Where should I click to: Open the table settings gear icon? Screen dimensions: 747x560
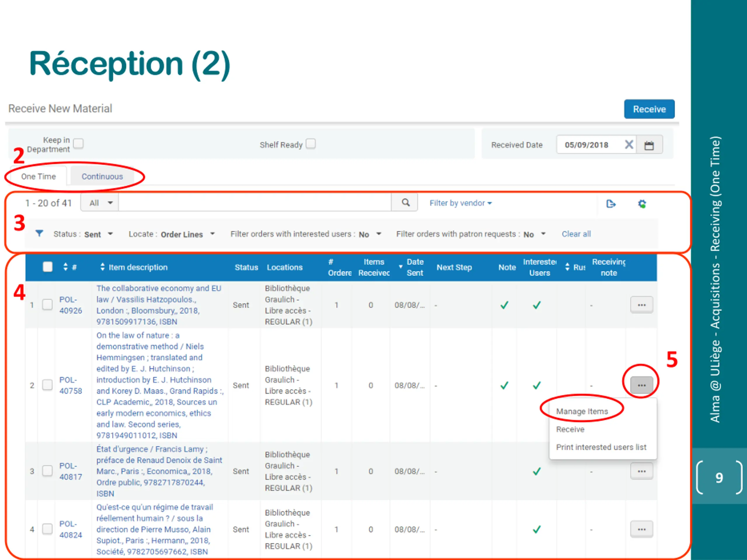(642, 204)
